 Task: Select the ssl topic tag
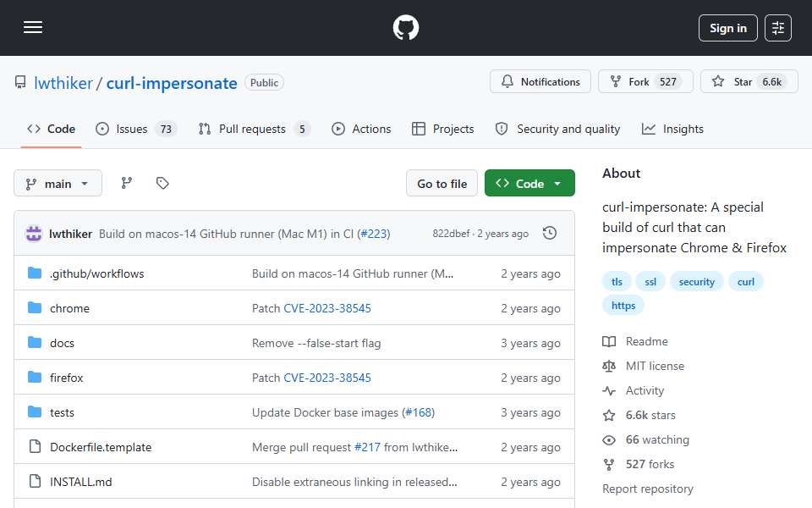[650, 282]
